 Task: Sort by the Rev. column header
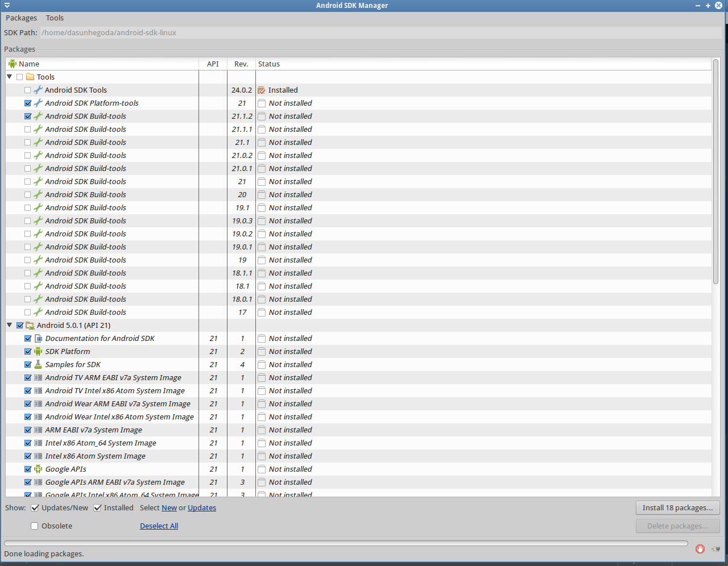241,64
